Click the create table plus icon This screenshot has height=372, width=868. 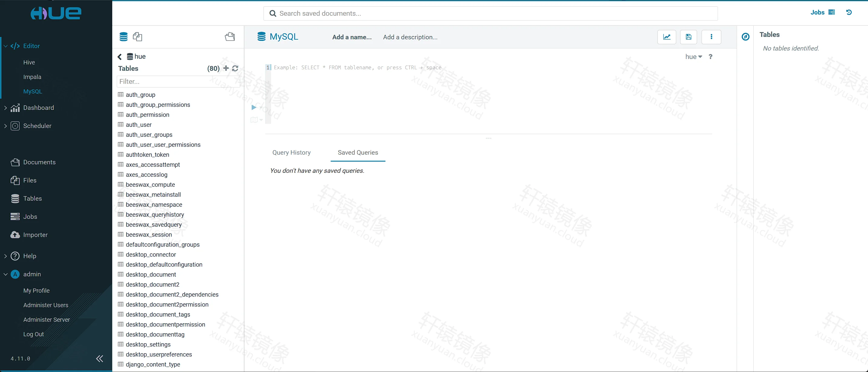(226, 68)
